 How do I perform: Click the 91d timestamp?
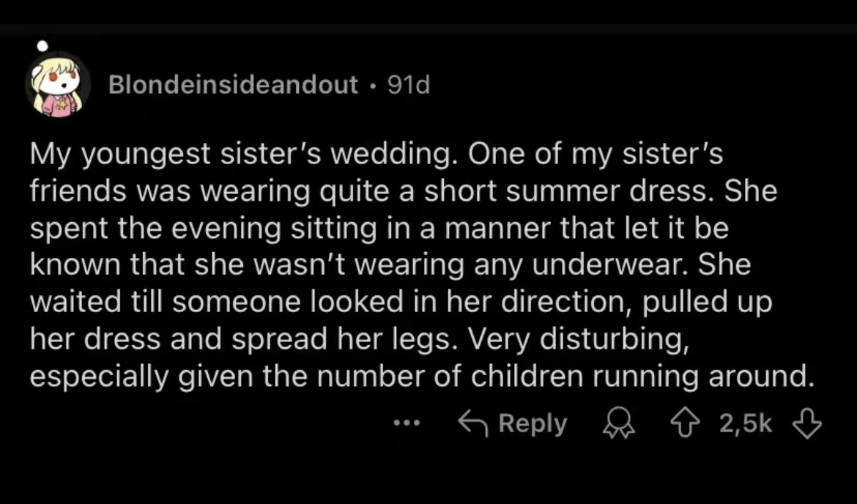pyautogui.click(x=408, y=86)
